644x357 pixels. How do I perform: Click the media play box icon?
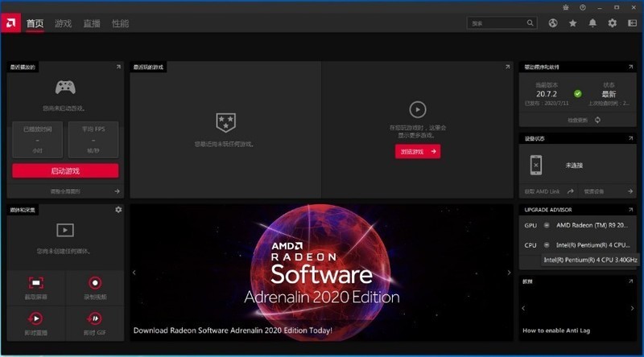click(x=65, y=230)
